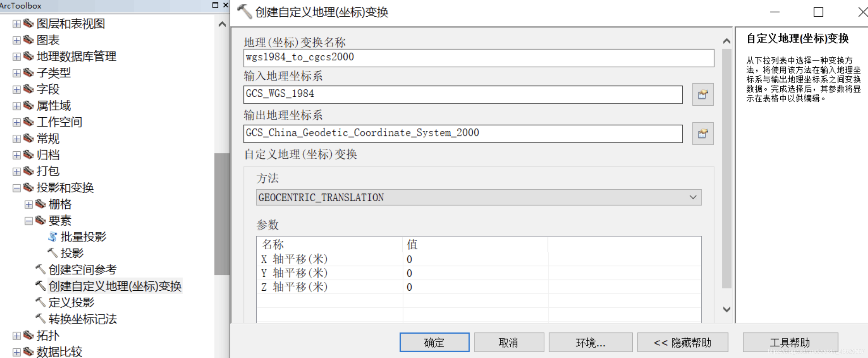
Task: Click the output coordinate system field
Action: point(463,134)
